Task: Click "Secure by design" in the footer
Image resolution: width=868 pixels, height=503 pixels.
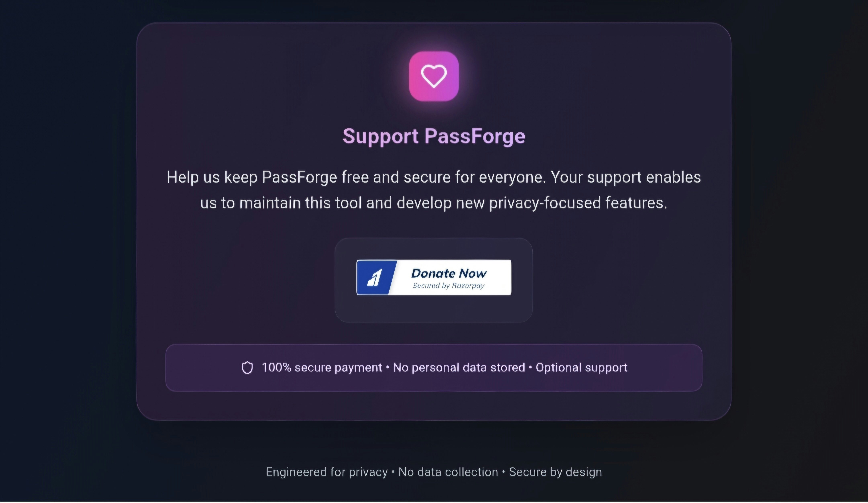Action: [x=555, y=472]
